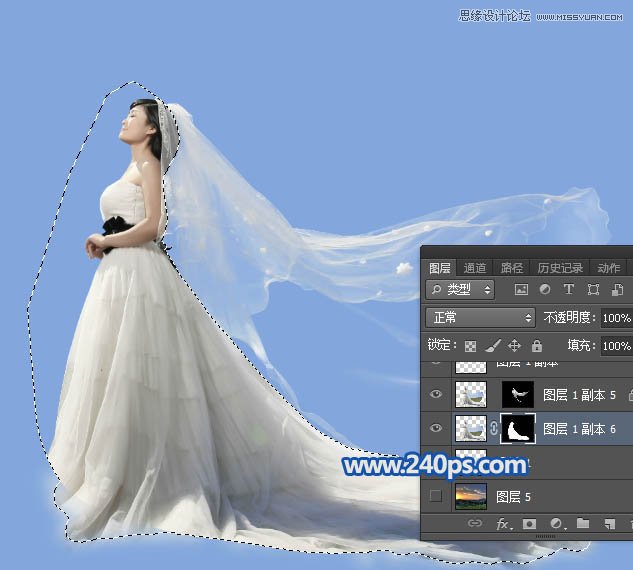Image resolution: width=633 pixels, height=570 pixels.
Task: Switch to the 通道 tab
Action: (x=474, y=268)
